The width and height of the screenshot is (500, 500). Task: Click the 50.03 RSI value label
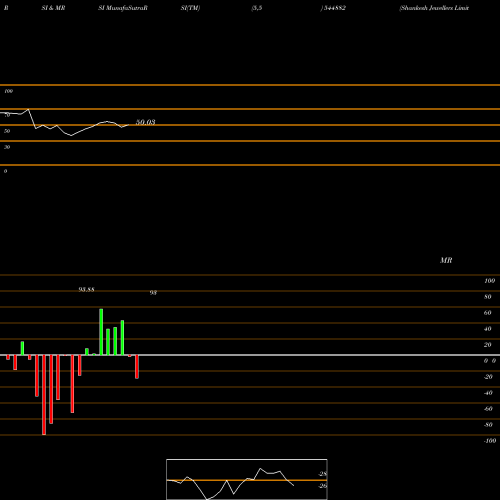coord(146,122)
